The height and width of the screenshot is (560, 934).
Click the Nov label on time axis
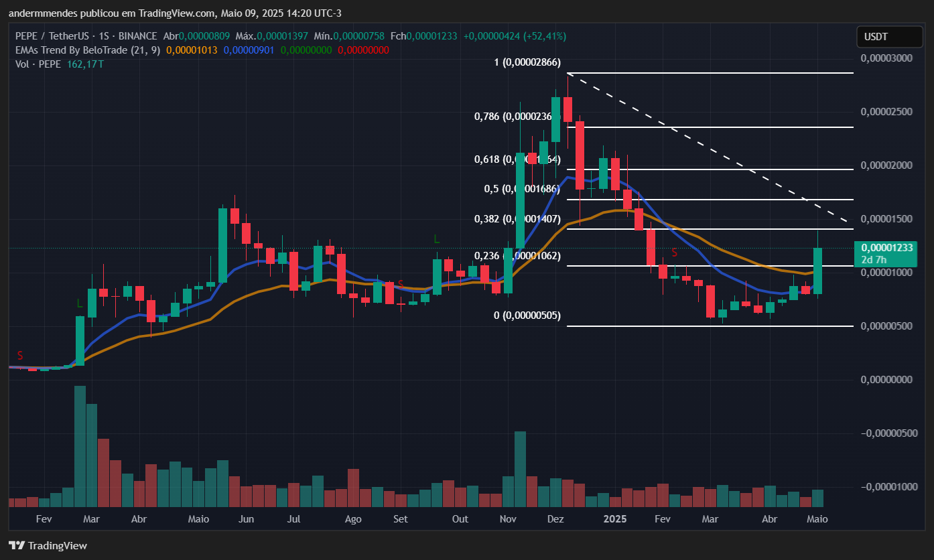click(x=508, y=519)
